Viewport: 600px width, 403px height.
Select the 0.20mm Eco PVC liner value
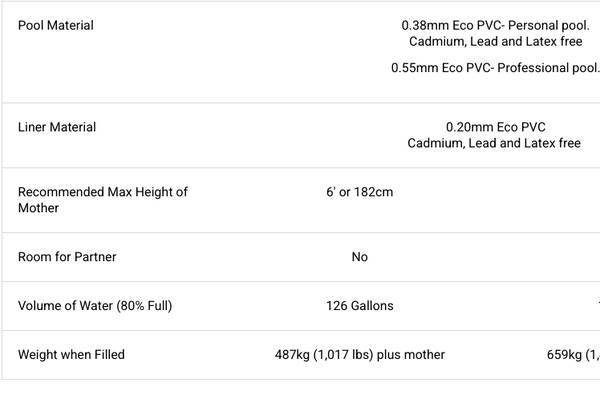pos(494,127)
